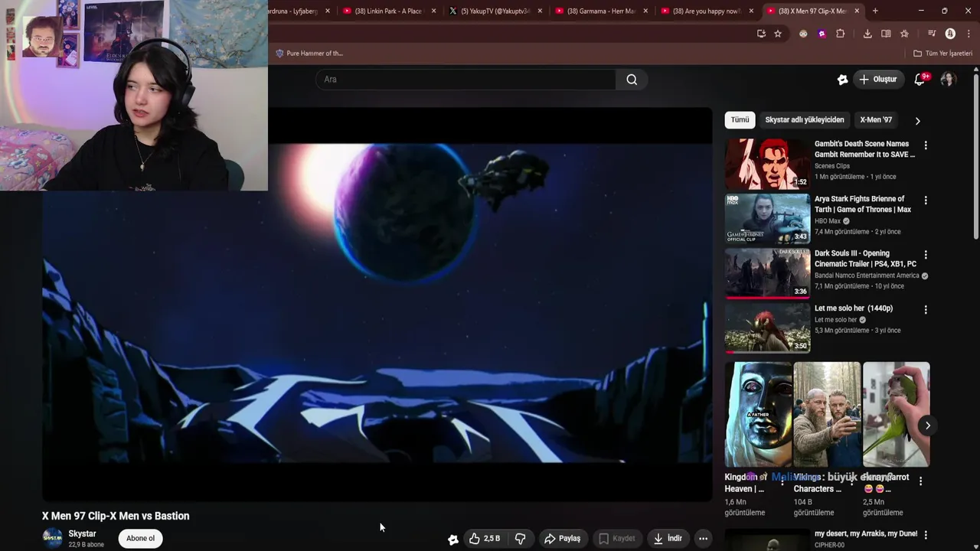Click the sparkle icon beside Oluştur

(x=843, y=80)
